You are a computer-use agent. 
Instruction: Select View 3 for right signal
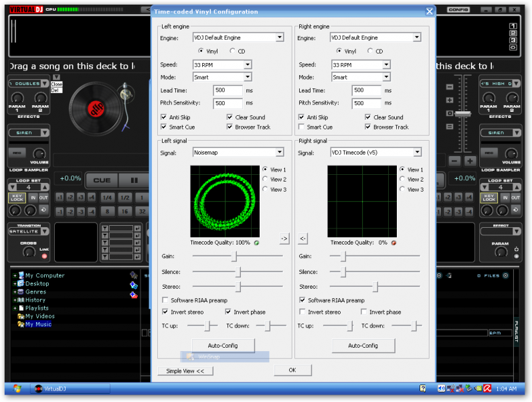402,189
